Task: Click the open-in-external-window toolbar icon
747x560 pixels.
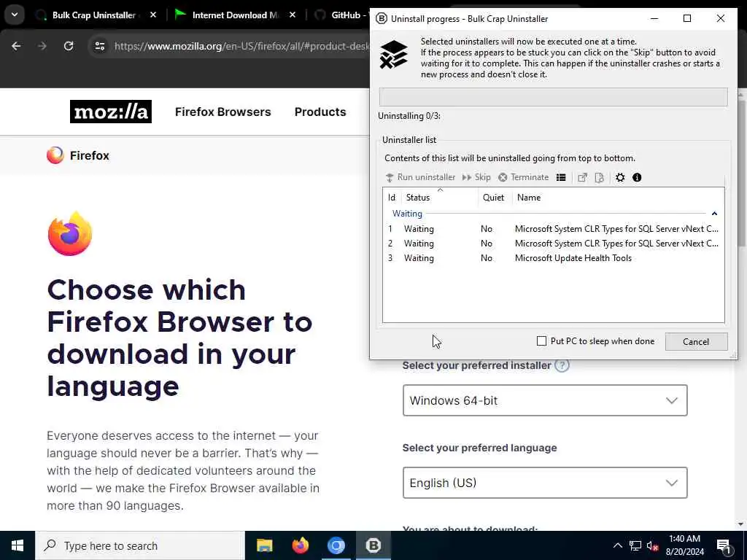Action: click(582, 177)
